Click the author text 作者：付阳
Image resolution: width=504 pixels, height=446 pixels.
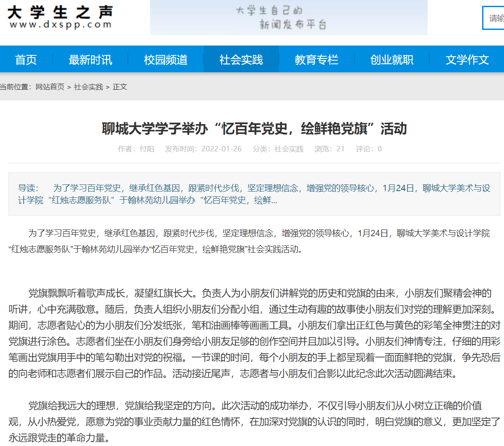click(136, 149)
